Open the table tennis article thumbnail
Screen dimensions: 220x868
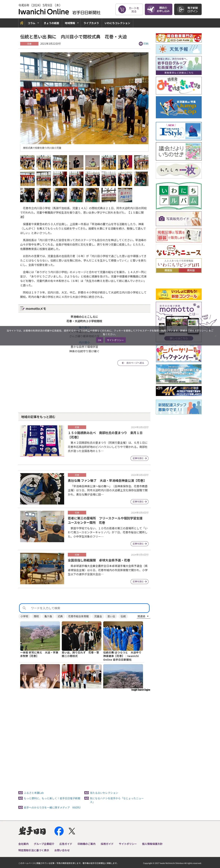point(42,568)
